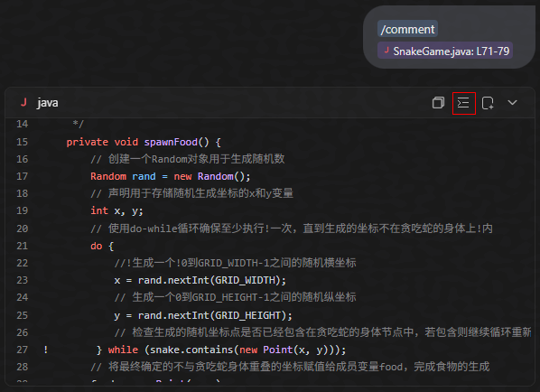Screen dimensions: 540x392
Task: Click the int x, y declaration line
Action: pyautogui.click(x=116, y=210)
